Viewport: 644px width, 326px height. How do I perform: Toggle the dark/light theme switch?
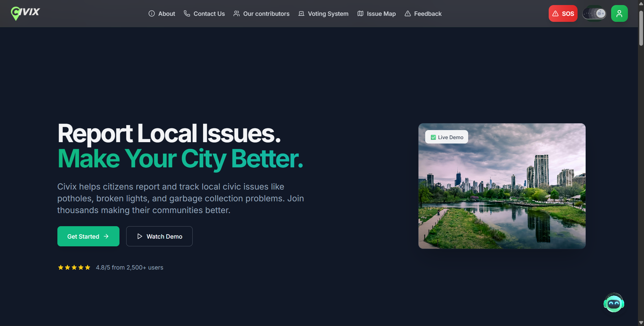594,13
